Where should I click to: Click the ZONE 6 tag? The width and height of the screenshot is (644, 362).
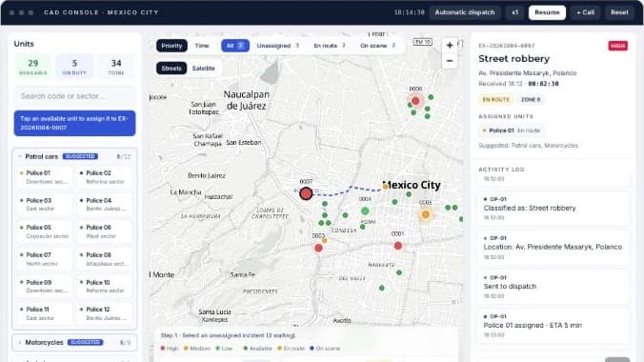click(x=531, y=99)
